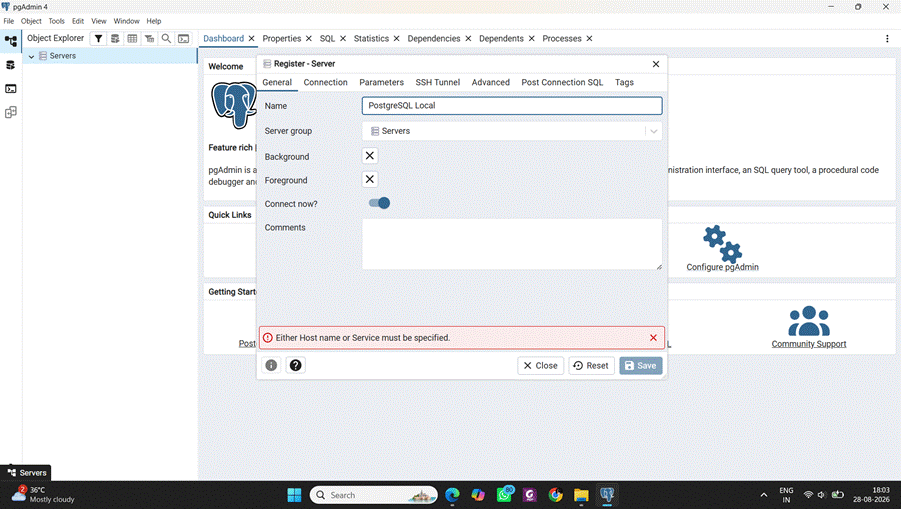Open the three-dot panel menu at top right
The image size is (901, 509).
coord(887,38)
